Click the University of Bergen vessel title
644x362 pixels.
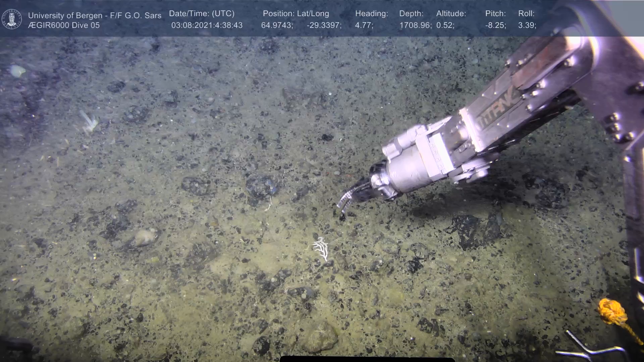[95, 15]
